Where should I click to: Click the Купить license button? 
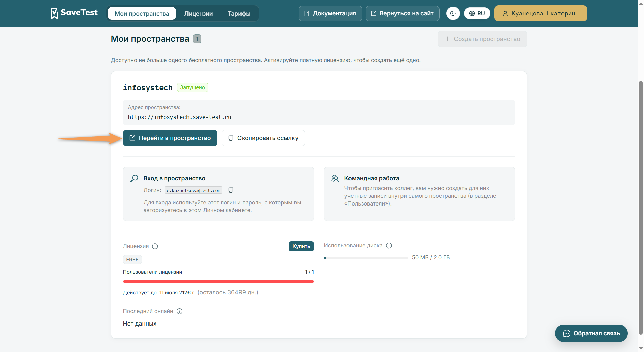click(x=301, y=246)
